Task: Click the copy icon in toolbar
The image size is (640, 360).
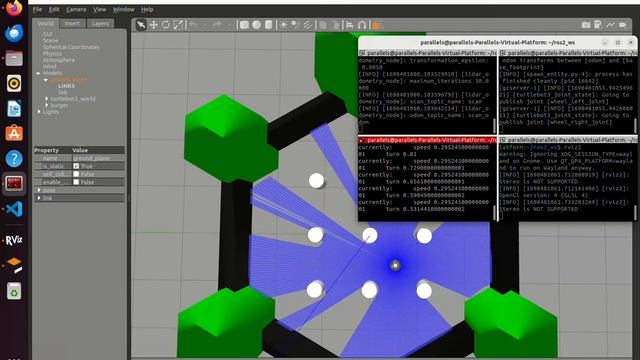Action: [x=322, y=25]
